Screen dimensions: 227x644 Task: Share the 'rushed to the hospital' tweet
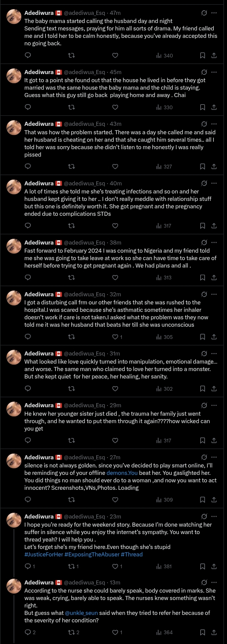[214, 337]
